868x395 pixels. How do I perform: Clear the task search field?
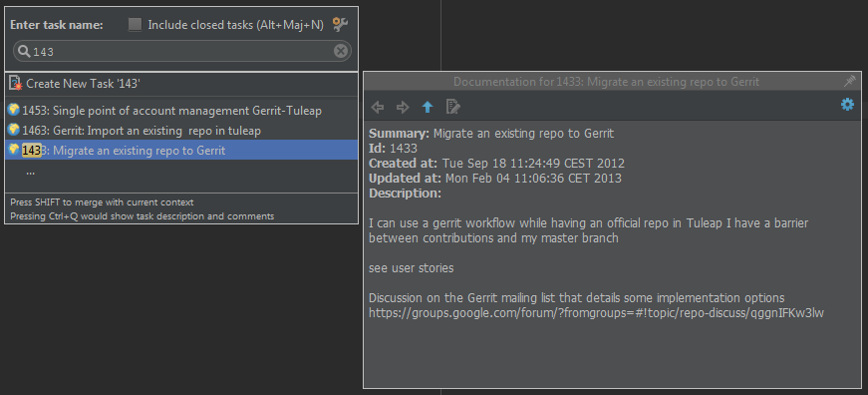pyautogui.click(x=341, y=51)
